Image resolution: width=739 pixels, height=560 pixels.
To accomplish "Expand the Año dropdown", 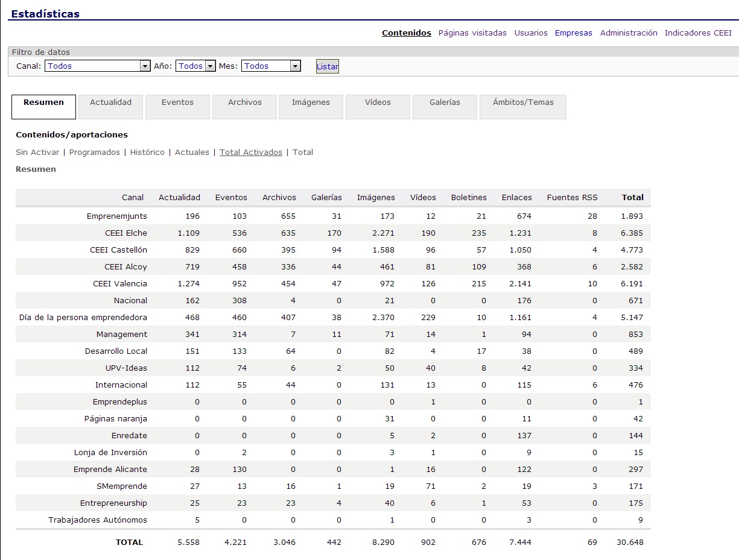I will pyautogui.click(x=195, y=66).
